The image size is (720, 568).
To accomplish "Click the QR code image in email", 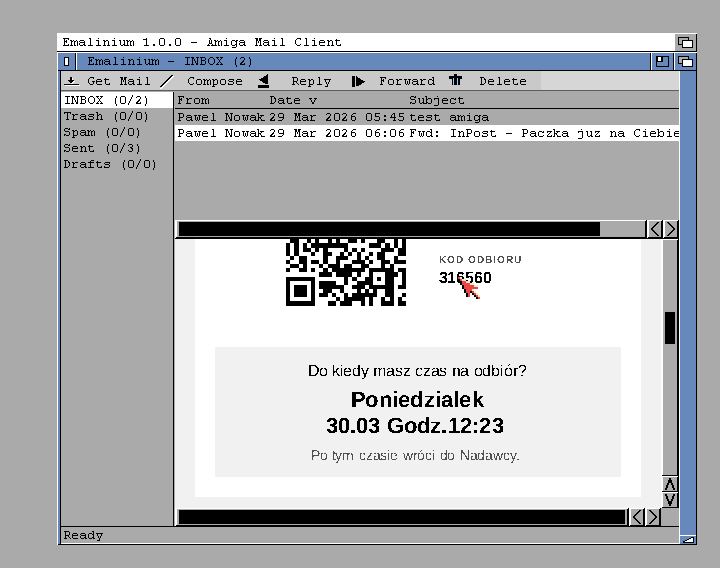I will (346, 272).
